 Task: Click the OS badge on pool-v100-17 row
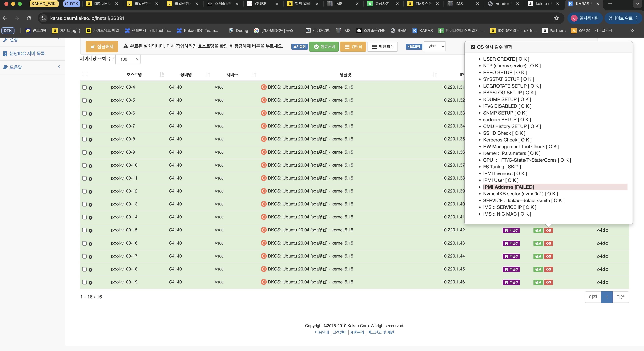(x=548, y=256)
